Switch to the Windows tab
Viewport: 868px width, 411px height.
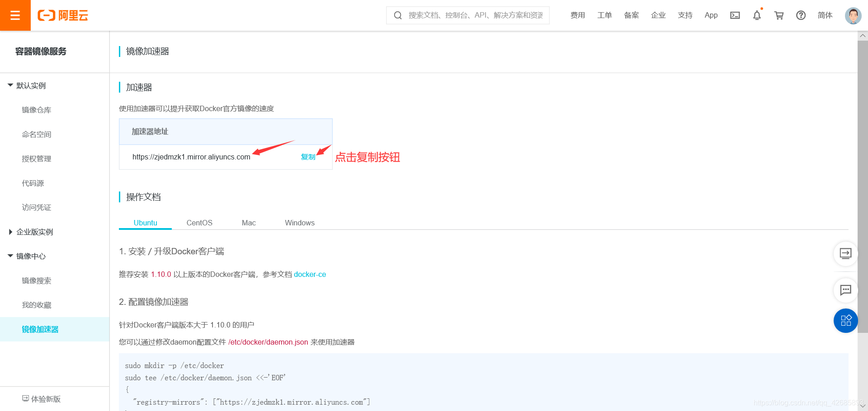(300, 223)
